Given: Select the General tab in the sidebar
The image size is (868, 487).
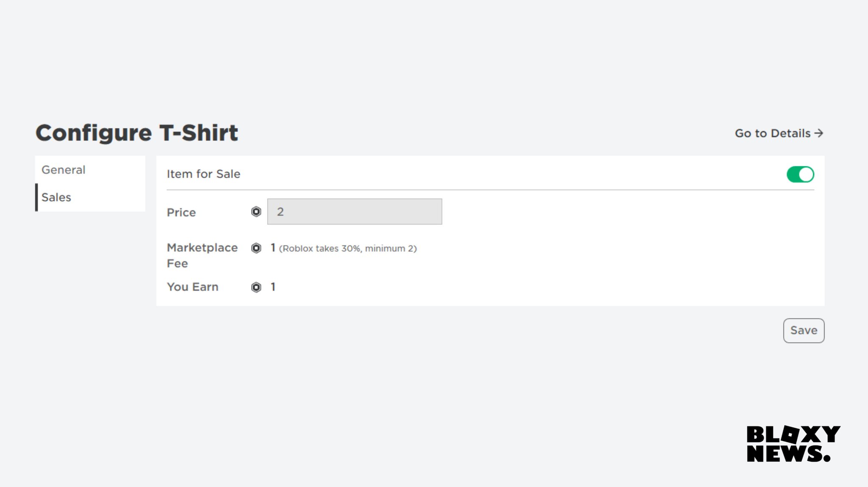Looking at the screenshot, I should point(63,170).
